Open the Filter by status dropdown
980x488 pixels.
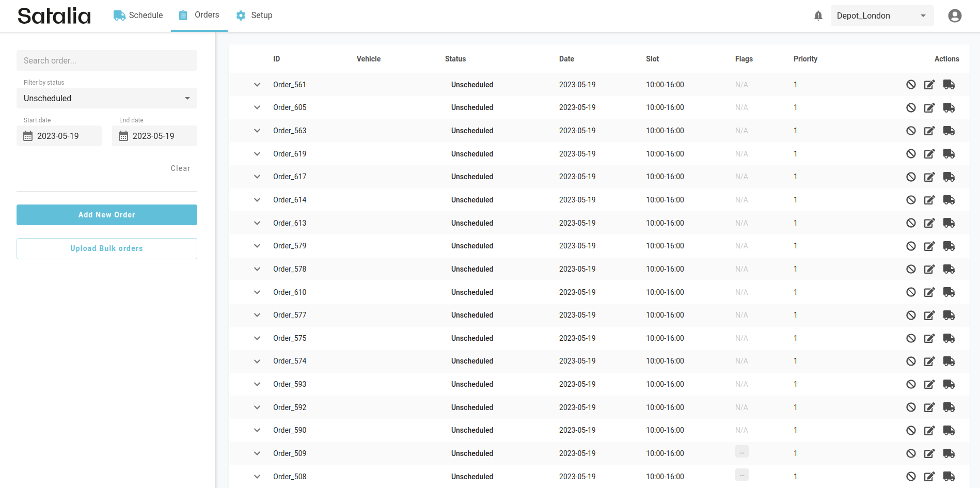tap(107, 98)
